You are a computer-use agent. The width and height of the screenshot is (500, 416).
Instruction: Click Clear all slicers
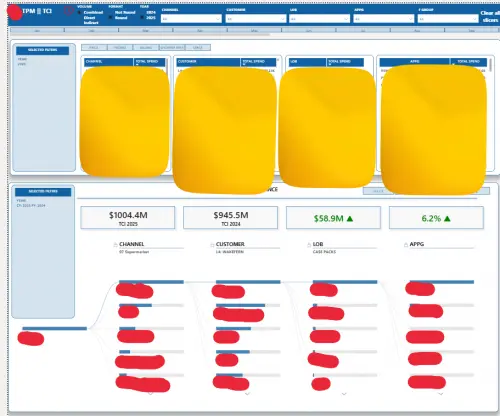point(490,16)
